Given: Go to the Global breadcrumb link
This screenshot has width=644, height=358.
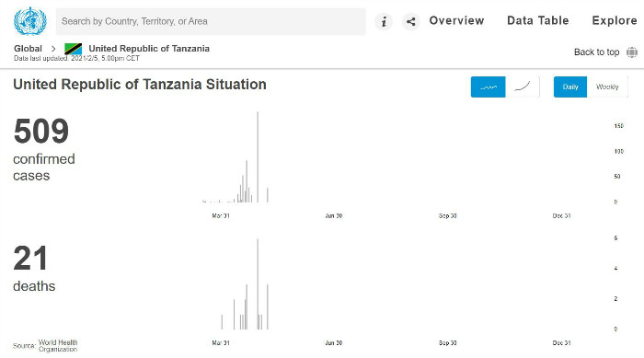Looking at the screenshot, I should (x=28, y=49).
